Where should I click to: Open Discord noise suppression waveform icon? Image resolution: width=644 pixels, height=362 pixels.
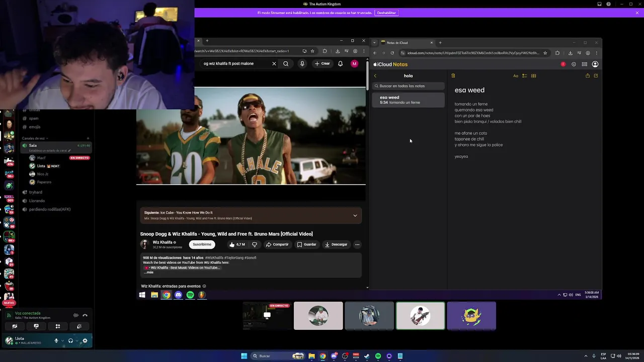click(x=75, y=315)
